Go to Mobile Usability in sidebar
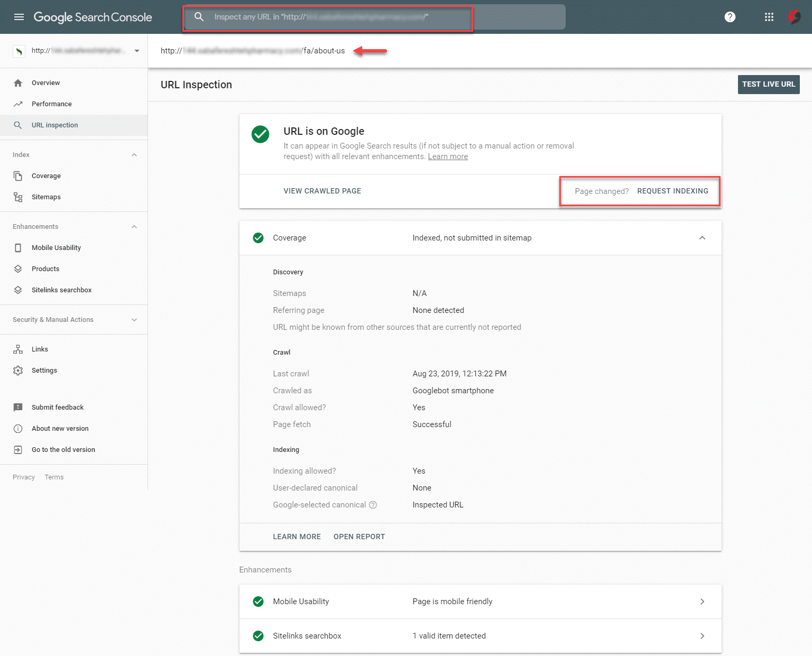Screen dimensions: 812x656 (x=56, y=248)
